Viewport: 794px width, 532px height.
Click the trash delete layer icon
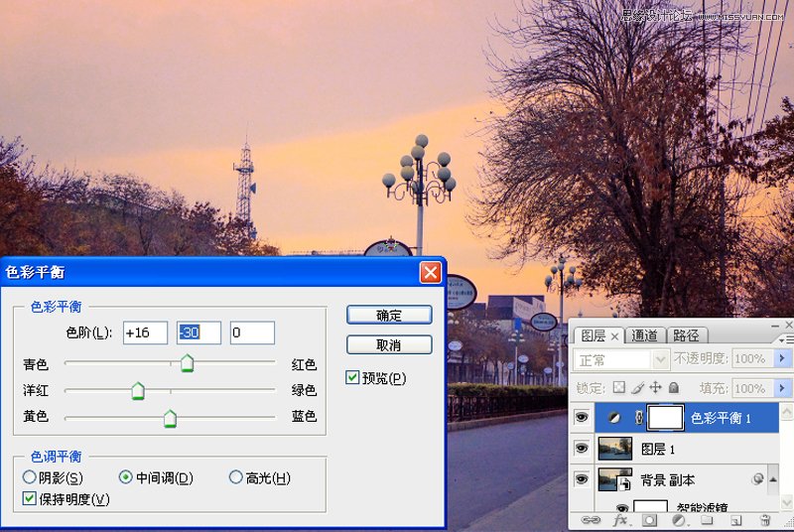[765, 520]
